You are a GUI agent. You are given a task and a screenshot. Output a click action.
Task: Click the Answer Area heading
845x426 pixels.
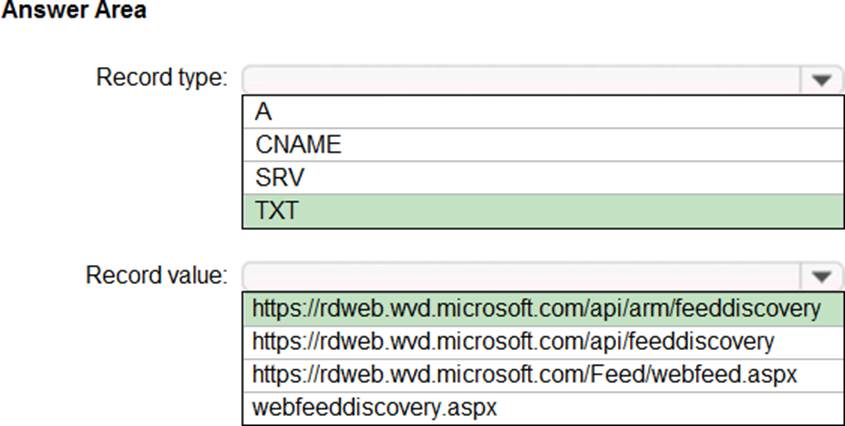click(x=73, y=10)
